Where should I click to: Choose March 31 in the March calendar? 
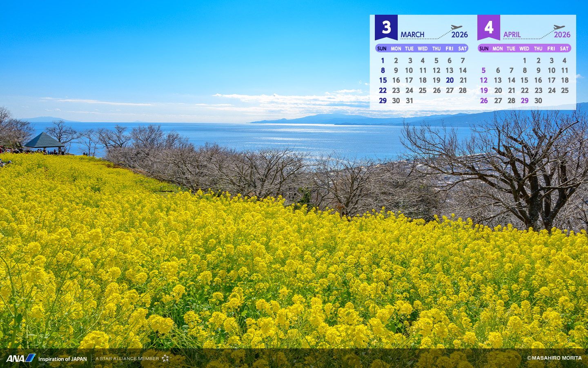tap(410, 101)
